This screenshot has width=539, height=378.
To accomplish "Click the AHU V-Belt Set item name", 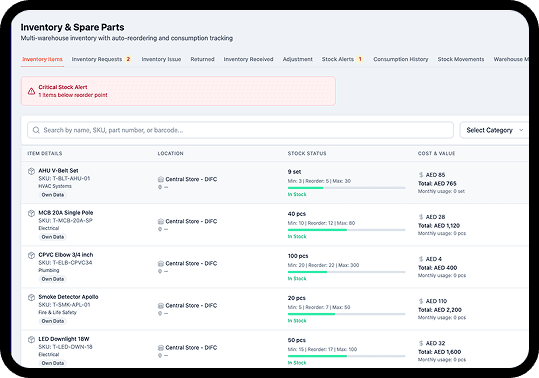I will point(58,170).
